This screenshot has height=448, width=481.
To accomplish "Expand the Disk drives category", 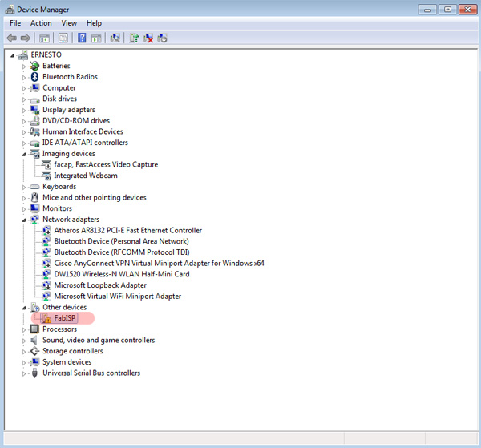I will pyautogui.click(x=24, y=99).
